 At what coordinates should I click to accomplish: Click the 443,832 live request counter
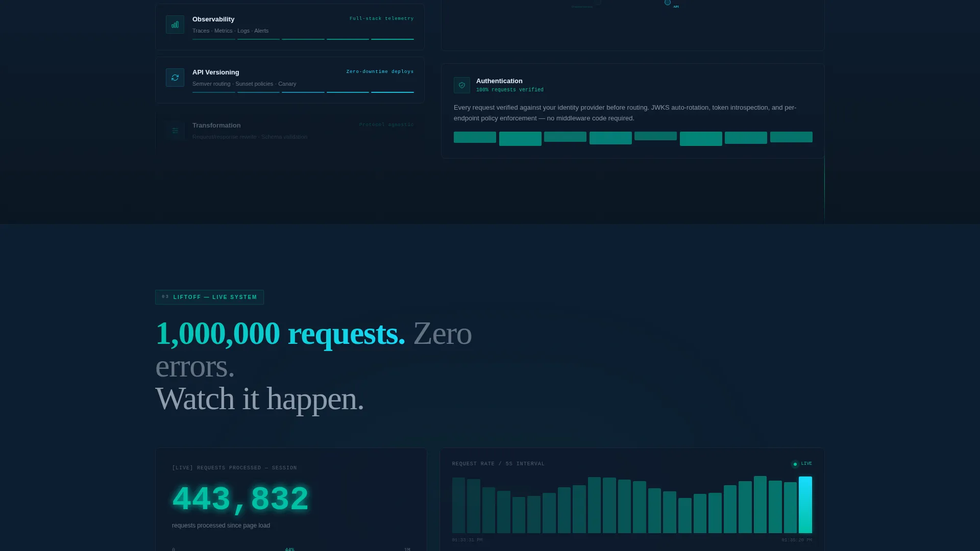tap(240, 499)
